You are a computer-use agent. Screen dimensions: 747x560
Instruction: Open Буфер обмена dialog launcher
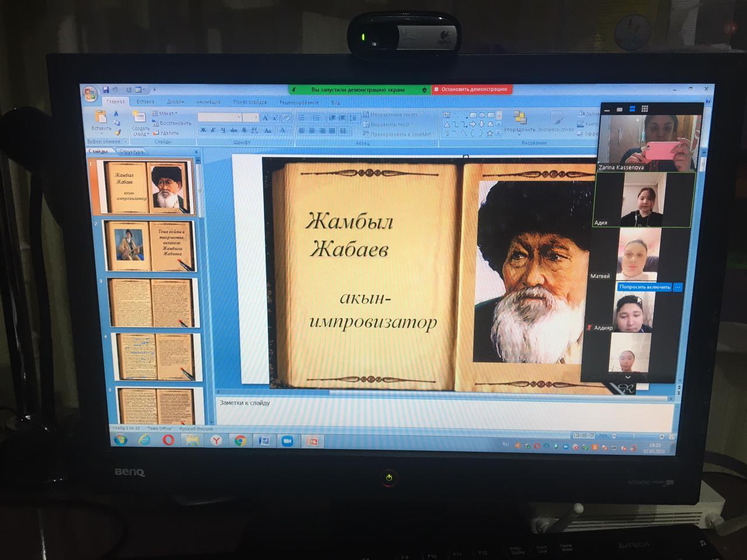(x=125, y=141)
